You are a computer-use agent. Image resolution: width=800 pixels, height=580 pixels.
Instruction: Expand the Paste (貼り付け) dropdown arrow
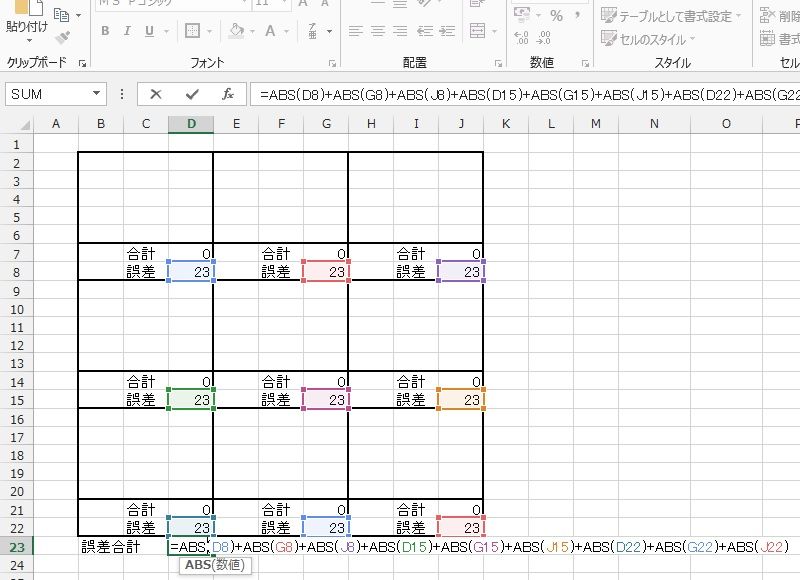[x=29, y=41]
